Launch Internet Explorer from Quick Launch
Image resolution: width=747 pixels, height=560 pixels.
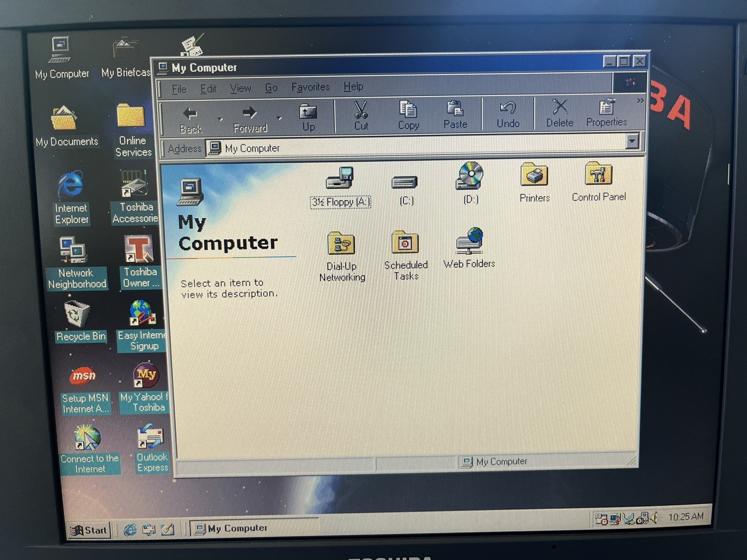click(x=130, y=530)
